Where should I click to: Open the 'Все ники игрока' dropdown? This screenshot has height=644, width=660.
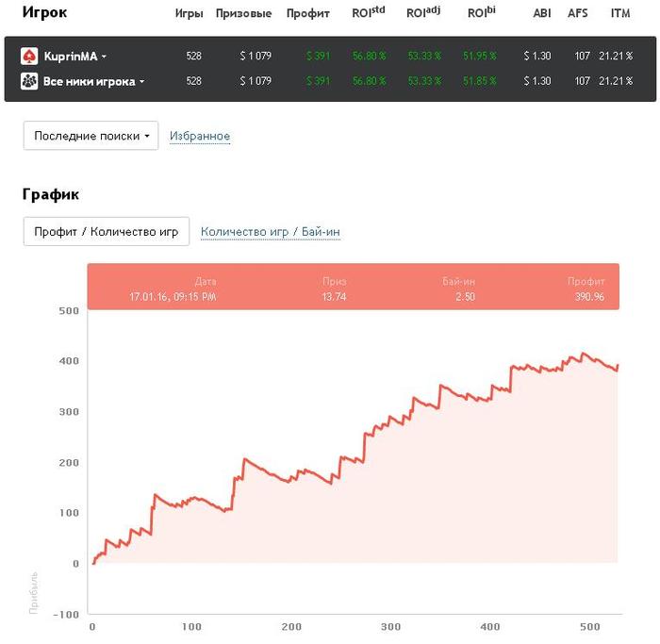(x=142, y=82)
